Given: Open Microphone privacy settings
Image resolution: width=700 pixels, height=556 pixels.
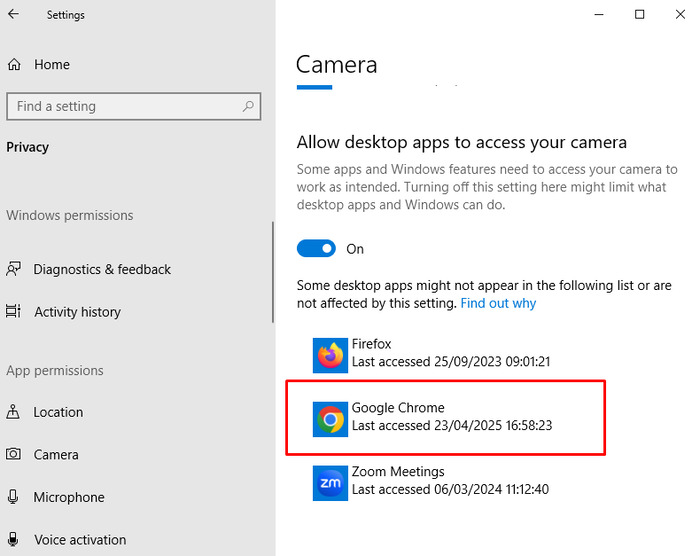Looking at the screenshot, I should [69, 497].
